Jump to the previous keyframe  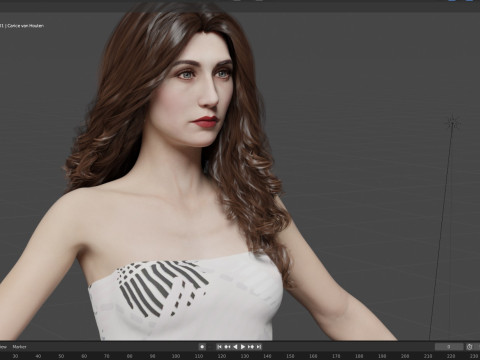point(227,347)
